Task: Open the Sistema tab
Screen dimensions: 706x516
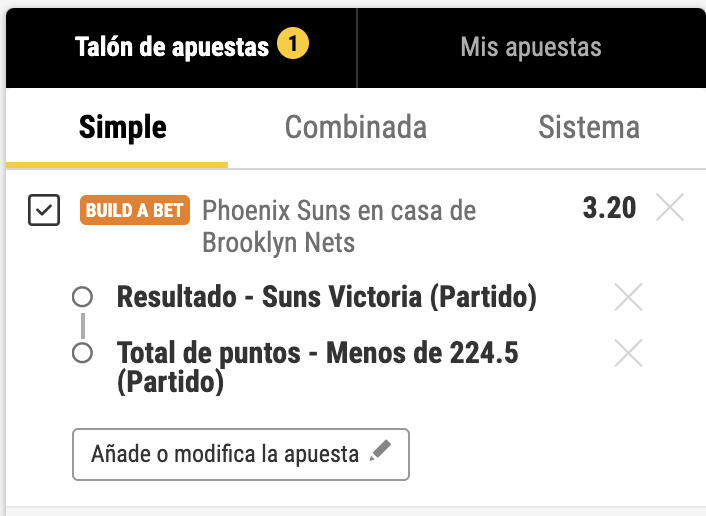Action: point(588,128)
